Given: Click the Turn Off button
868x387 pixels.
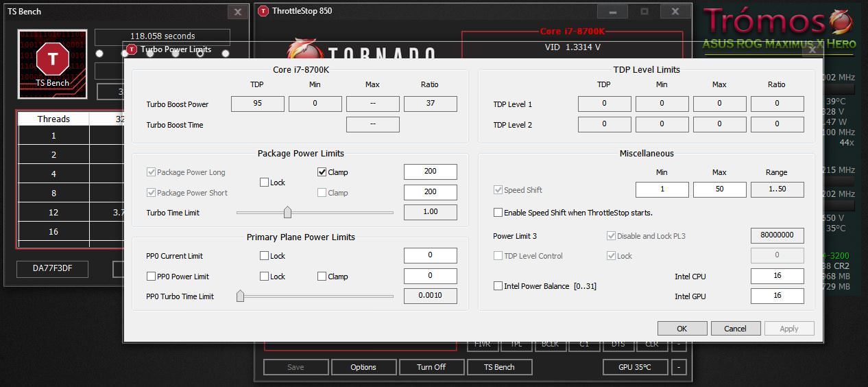Looking at the screenshot, I should coord(431,367).
